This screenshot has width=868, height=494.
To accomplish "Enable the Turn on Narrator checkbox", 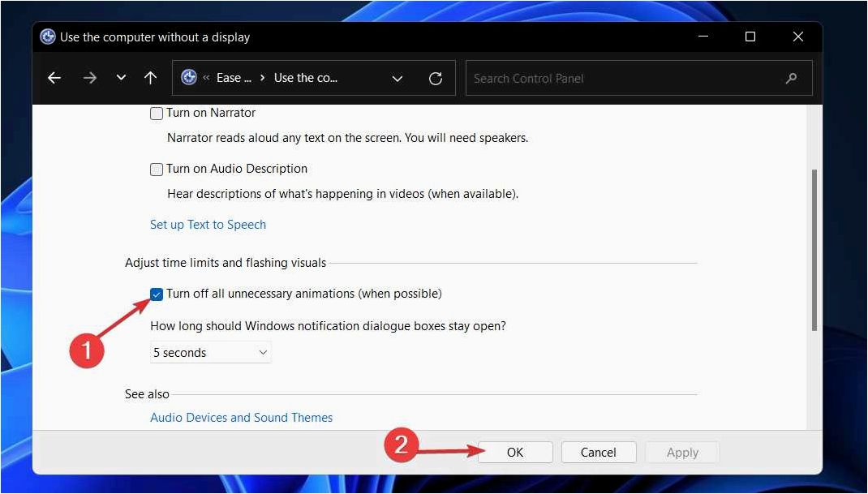I will (x=157, y=114).
